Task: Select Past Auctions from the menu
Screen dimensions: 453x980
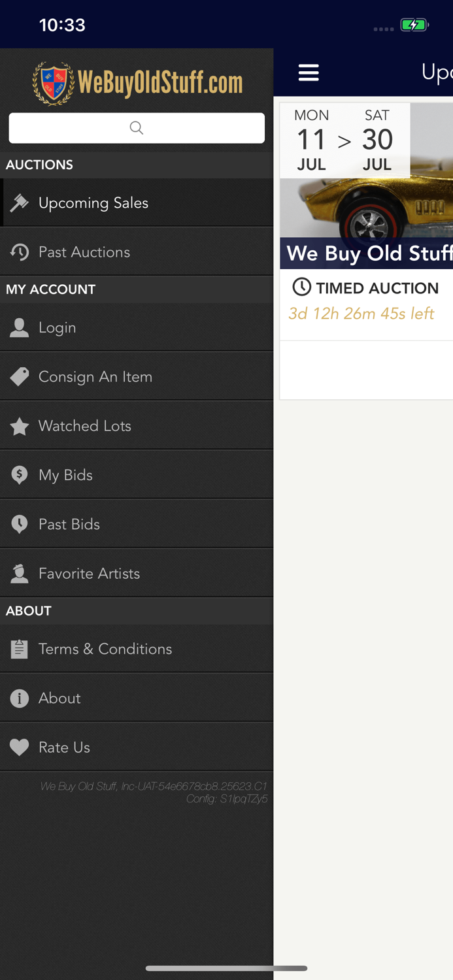Action: [84, 252]
